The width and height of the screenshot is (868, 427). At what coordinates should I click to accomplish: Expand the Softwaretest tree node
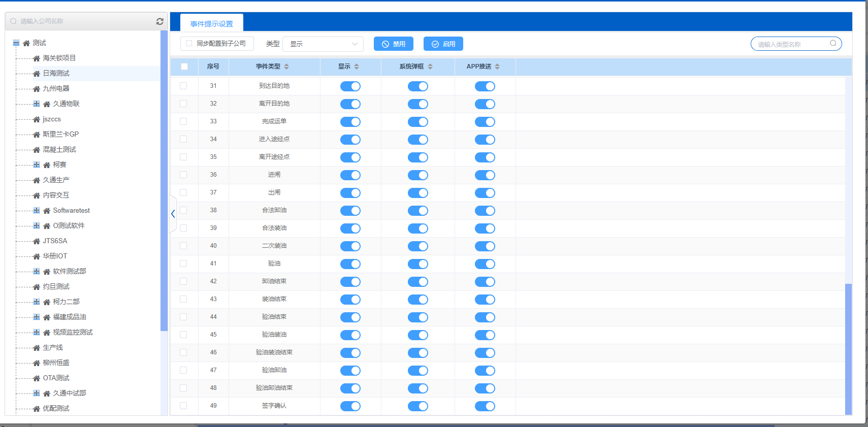pos(37,210)
